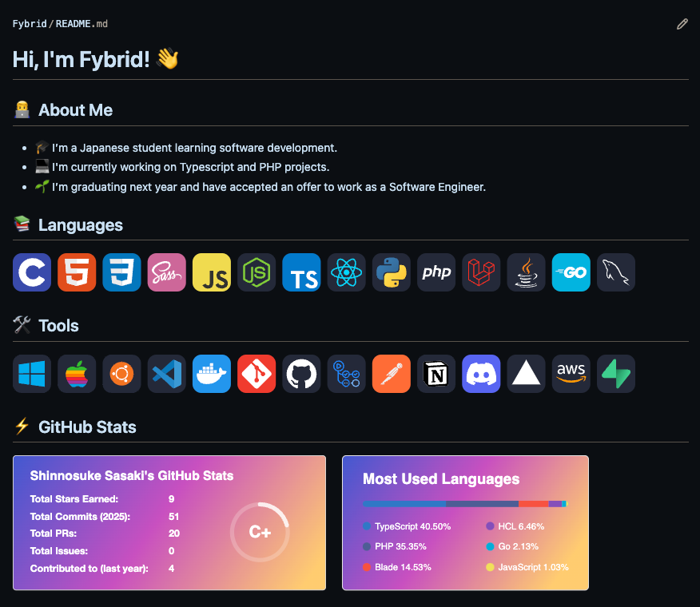Click the Git red diamond icon
This screenshot has height=607, width=700.
[x=257, y=374]
